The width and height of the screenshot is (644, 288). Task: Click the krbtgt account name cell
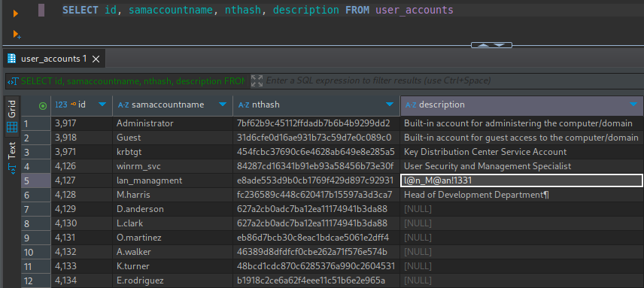(x=172, y=152)
